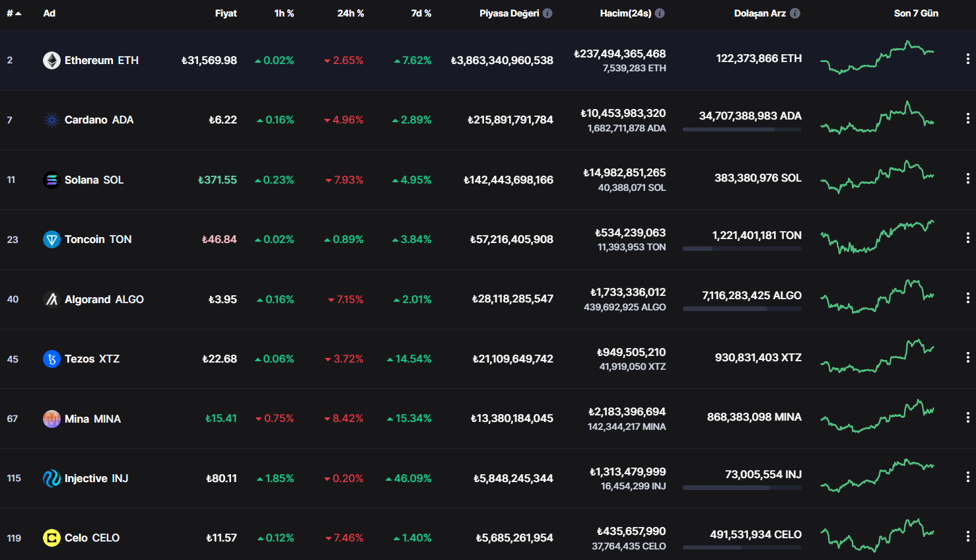Open the three-dot menu for Celo row

(x=968, y=536)
